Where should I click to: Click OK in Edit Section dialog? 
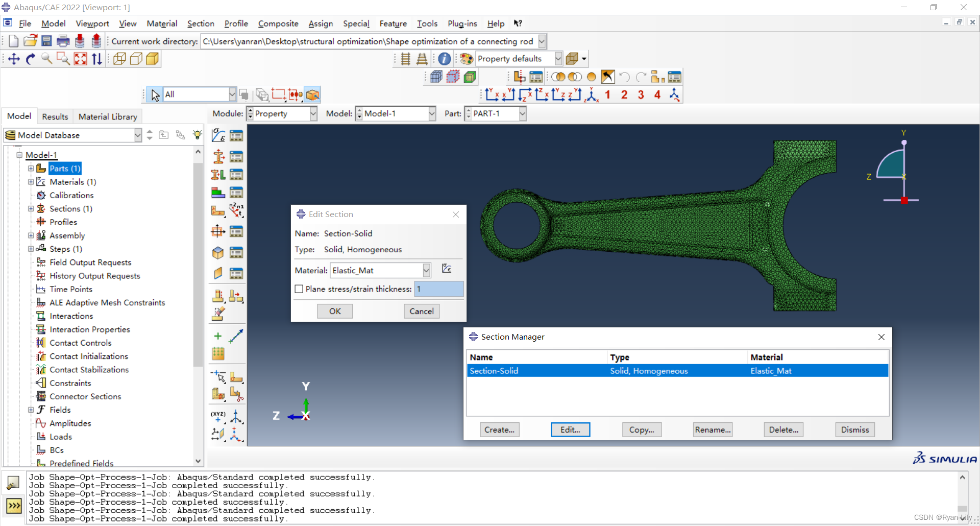click(x=335, y=311)
